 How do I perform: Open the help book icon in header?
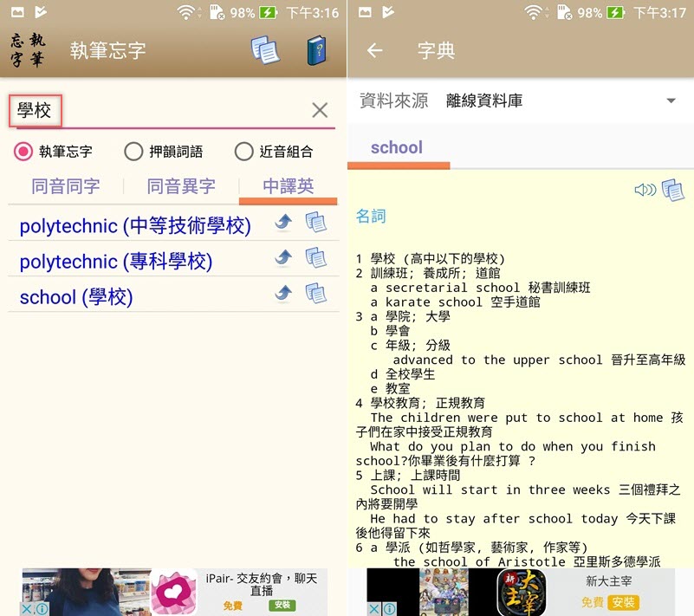coord(317,50)
